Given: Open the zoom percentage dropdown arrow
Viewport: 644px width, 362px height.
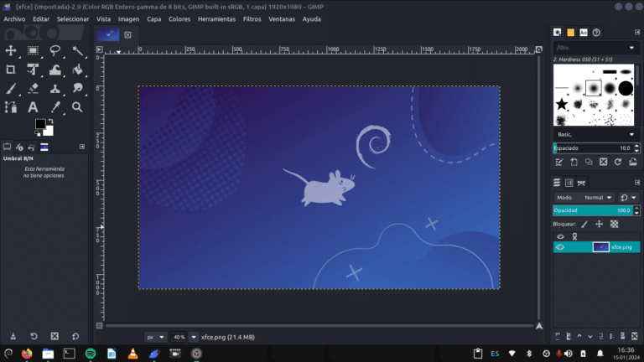Looking at the screenshot, I should click(193, 337).
